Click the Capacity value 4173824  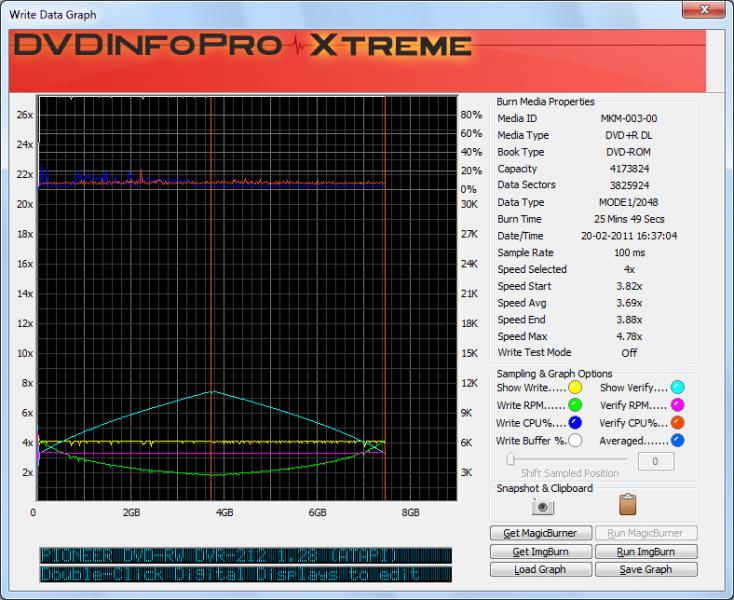(629, 169)
